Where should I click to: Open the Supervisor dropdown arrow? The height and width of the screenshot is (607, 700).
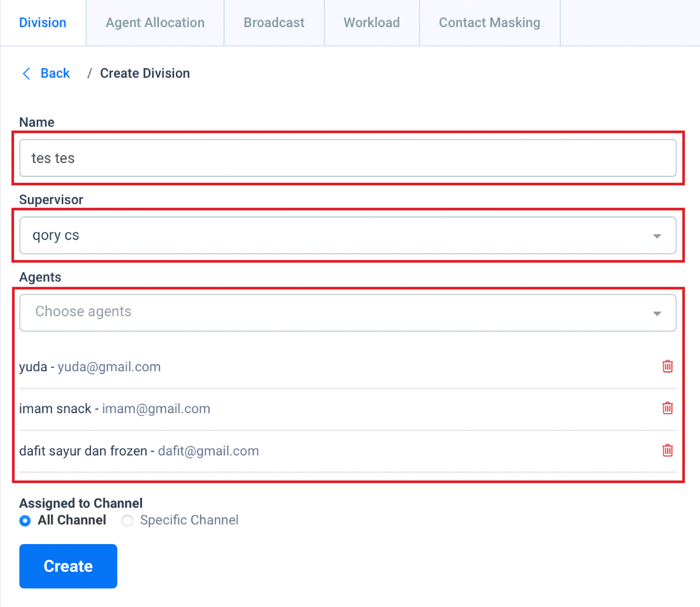coord(657,236)
